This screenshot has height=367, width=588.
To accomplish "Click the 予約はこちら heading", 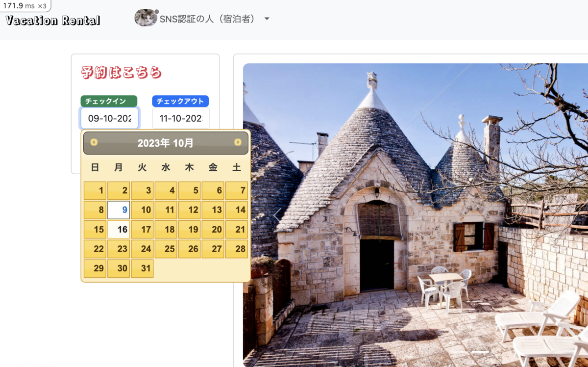I will tap(122, 73).
